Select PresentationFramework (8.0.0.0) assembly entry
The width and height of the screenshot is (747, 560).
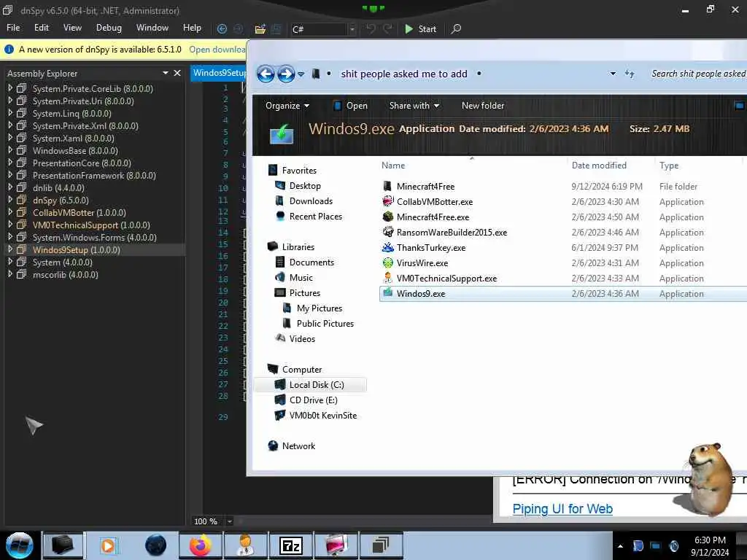(94, 175)
